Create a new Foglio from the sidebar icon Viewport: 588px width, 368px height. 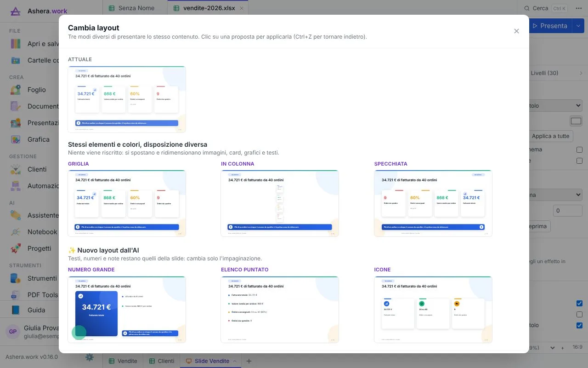(16, 90)
